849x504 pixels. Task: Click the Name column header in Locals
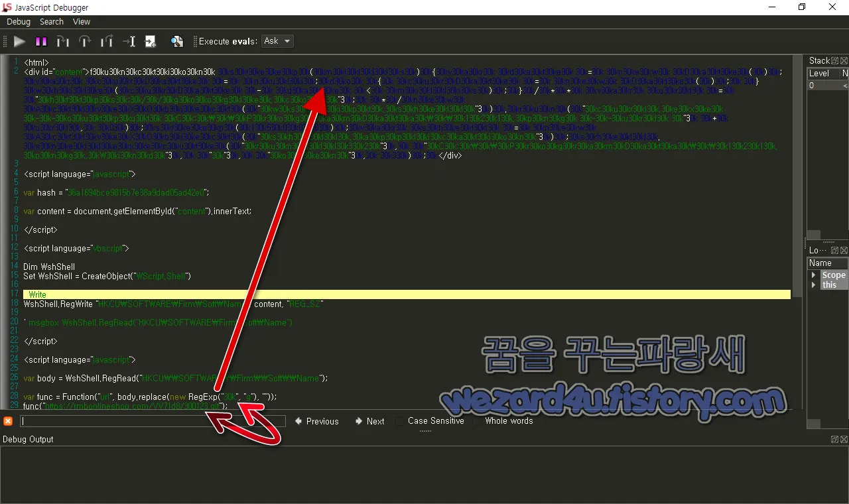click(827, 263)
